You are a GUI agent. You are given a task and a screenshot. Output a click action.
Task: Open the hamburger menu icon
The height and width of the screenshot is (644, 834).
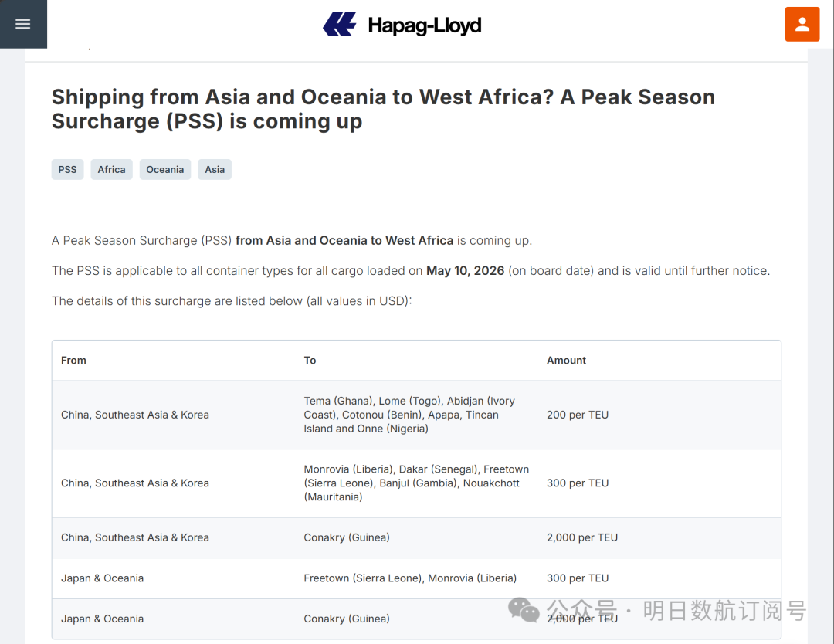(23, 24)
